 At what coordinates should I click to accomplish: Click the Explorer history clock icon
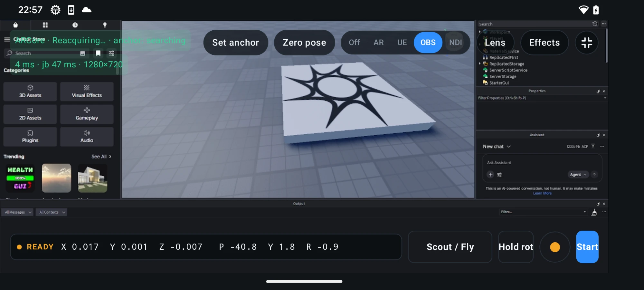coord(595,24)
